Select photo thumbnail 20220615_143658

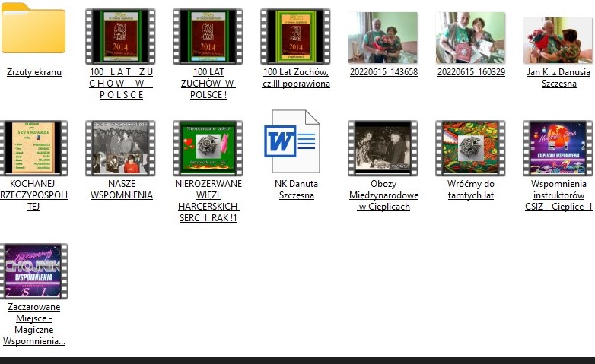383,37
